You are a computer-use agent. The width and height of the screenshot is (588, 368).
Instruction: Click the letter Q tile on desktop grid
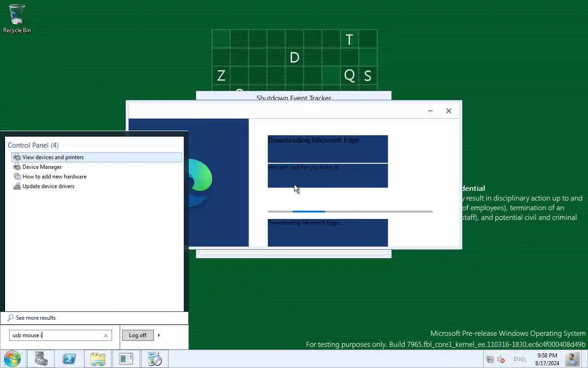pyautogui.click(x=350, y=75)
